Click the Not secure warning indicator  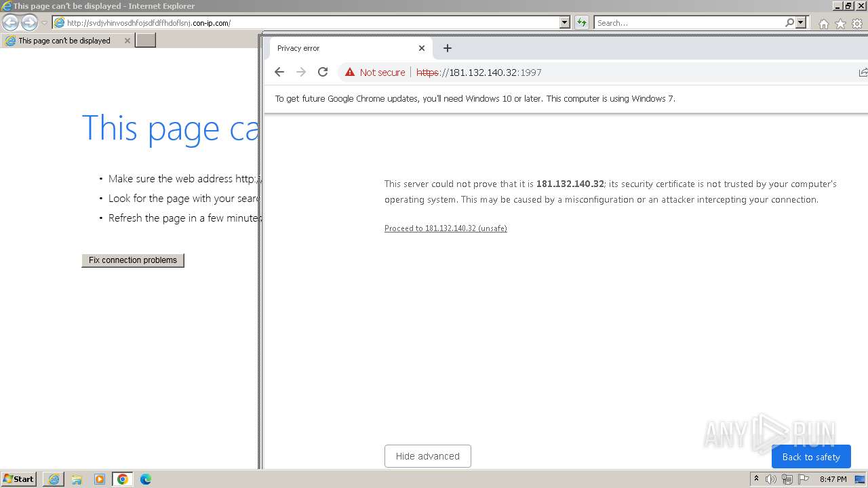click(x=375, y=73)
